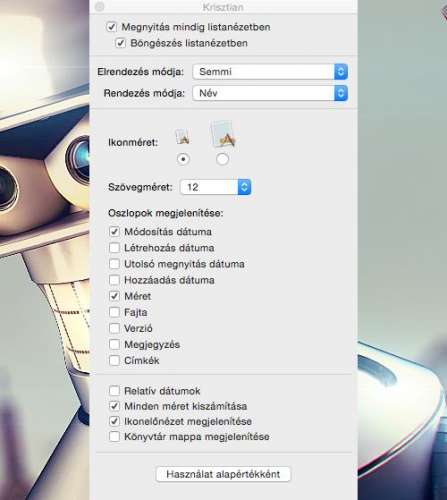The height and width of the screenshot is (500, 447).
Task: Uncheck Módosítás dátuma column
Action: pyautogui.click(x=114, y=231)
